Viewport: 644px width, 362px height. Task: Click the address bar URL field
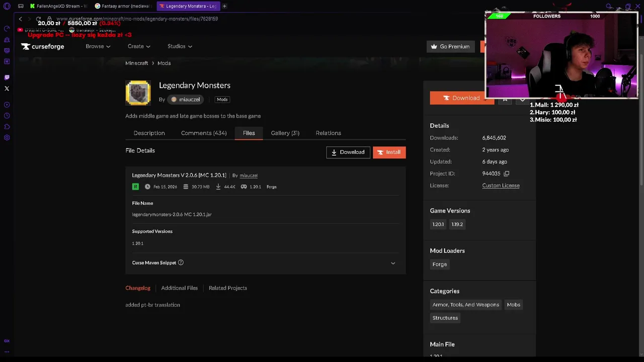click(x=137, y=19)
